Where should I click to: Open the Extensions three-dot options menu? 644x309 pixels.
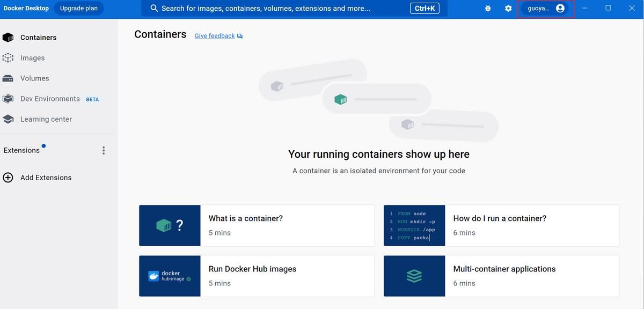(104, 150)
